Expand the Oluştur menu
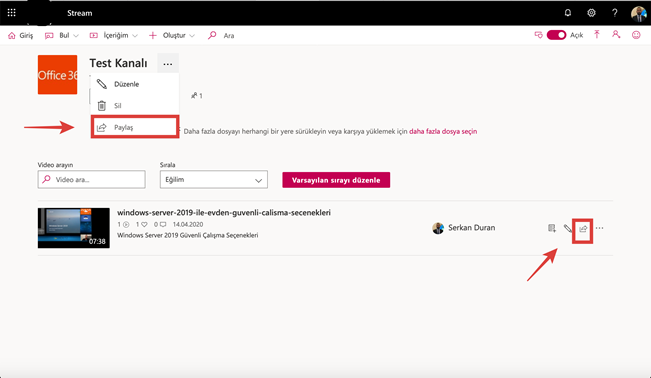 point(171,35)
